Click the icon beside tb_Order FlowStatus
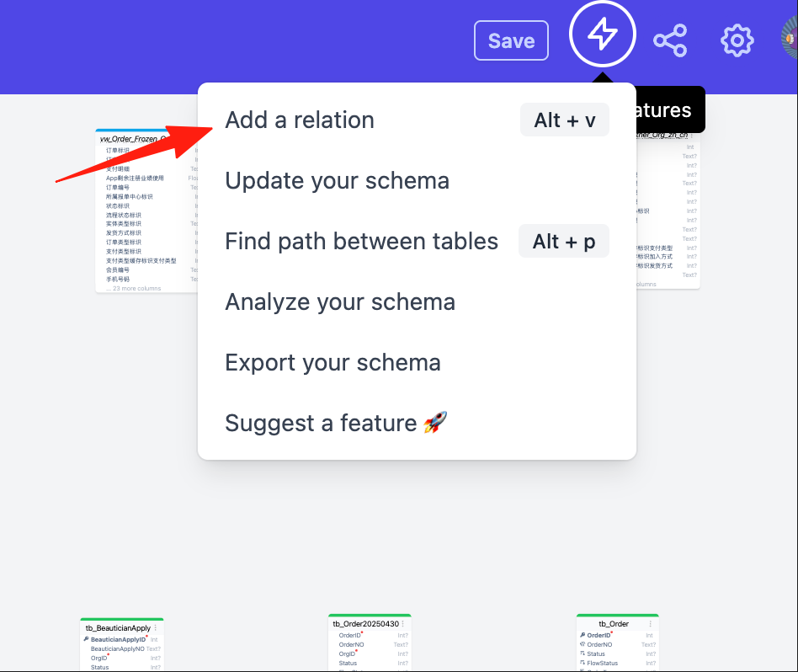The image size is (798, 672). point(583,663)
